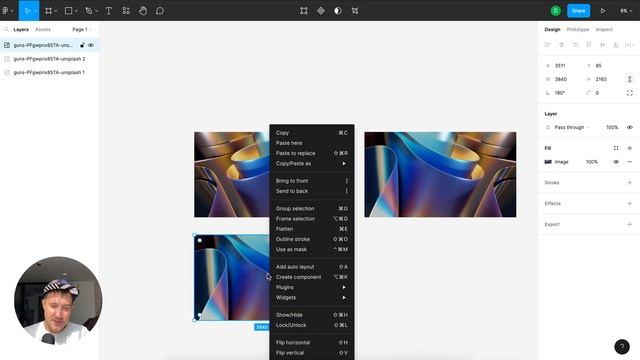
Task: Click the Present play button
Action: [603, 11]
